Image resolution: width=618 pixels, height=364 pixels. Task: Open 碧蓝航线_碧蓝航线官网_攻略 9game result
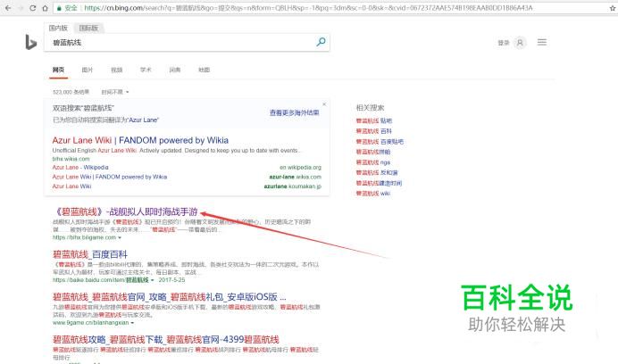coord(169,296)
